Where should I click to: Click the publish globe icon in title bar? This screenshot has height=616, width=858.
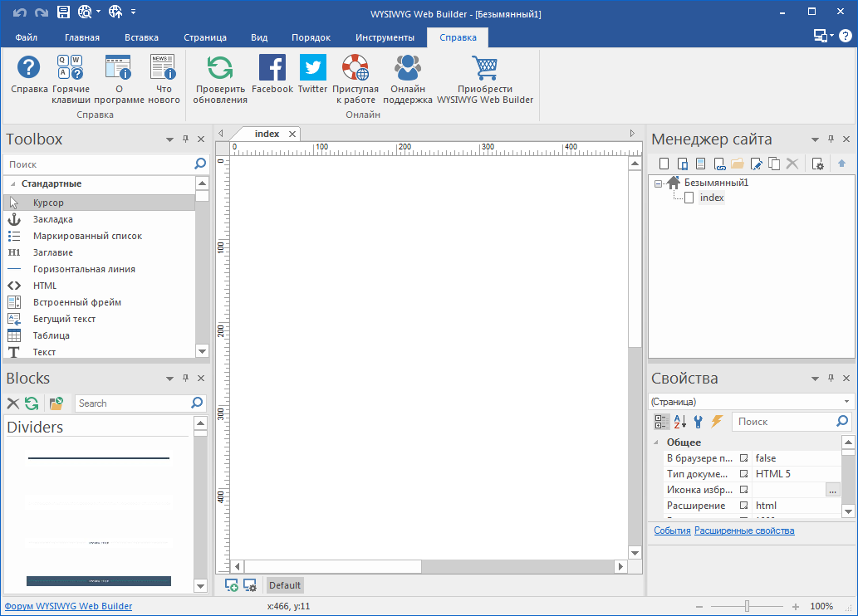[115, 12]
